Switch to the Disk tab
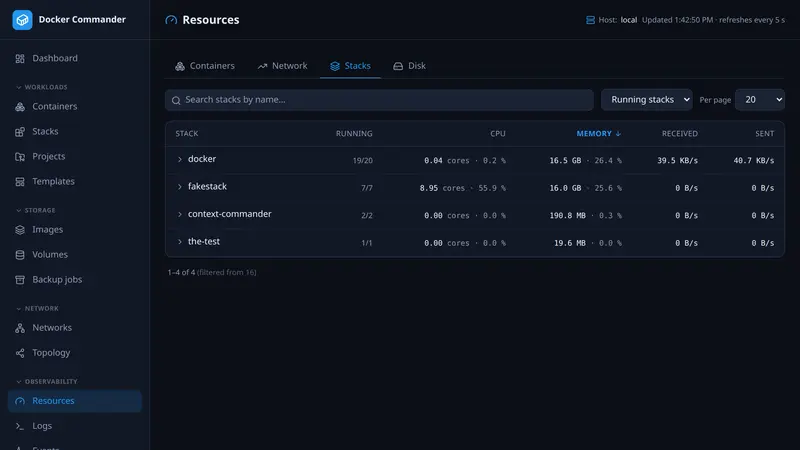This screenshot has height=450, width=800. (409, 66)
